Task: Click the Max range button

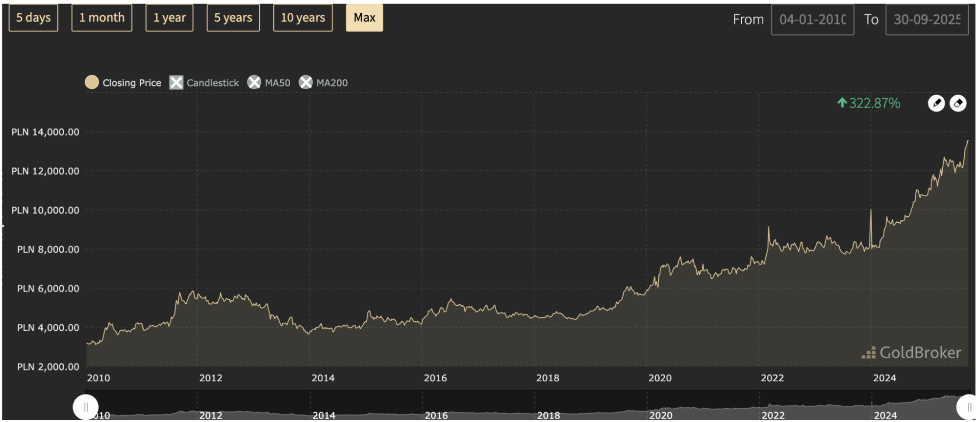Action: (364, 18)
